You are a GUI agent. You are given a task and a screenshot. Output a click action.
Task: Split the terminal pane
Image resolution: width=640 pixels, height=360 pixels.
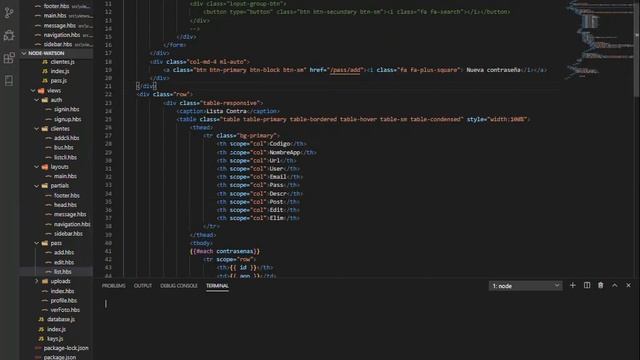587,285
